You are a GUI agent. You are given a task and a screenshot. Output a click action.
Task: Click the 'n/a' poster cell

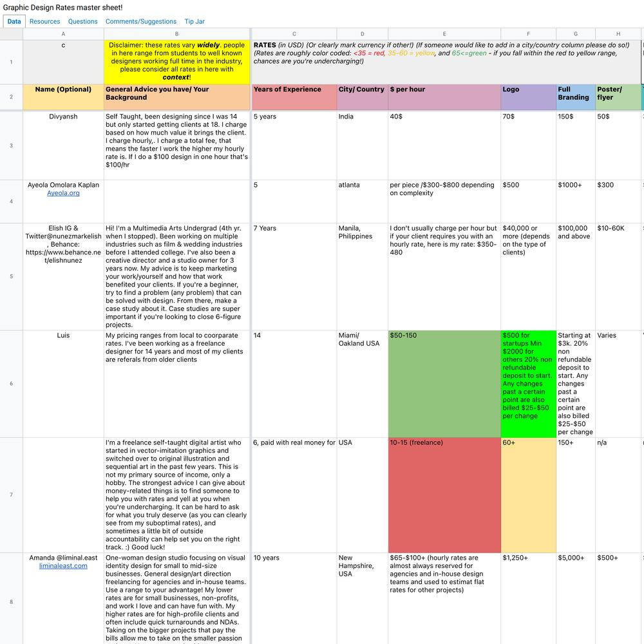tap(618, 495)
